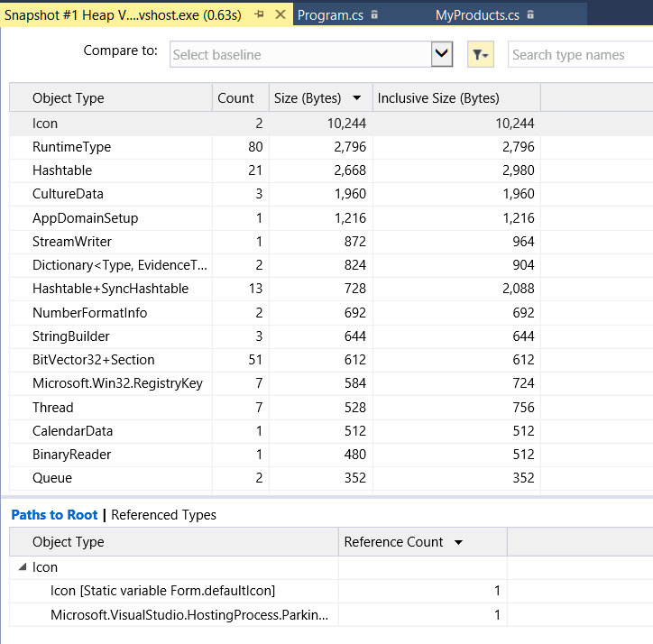Click the lock icon on Program.cs tab
653x644 pixels.
(374, 15)
